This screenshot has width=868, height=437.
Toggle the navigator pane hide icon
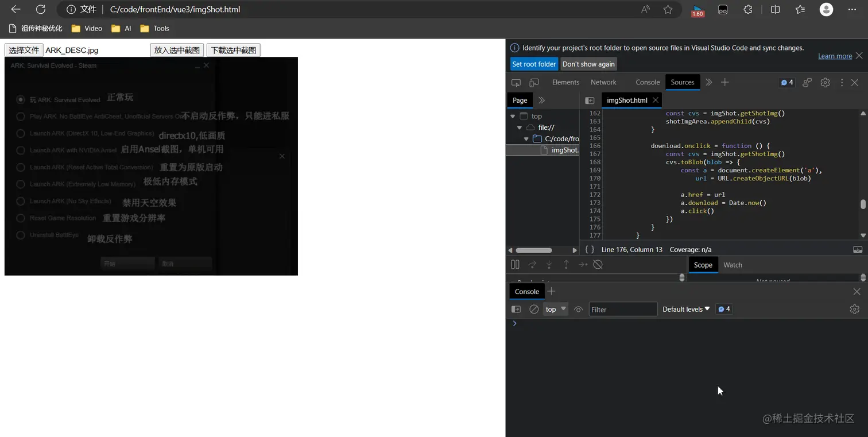click(590, 100)
